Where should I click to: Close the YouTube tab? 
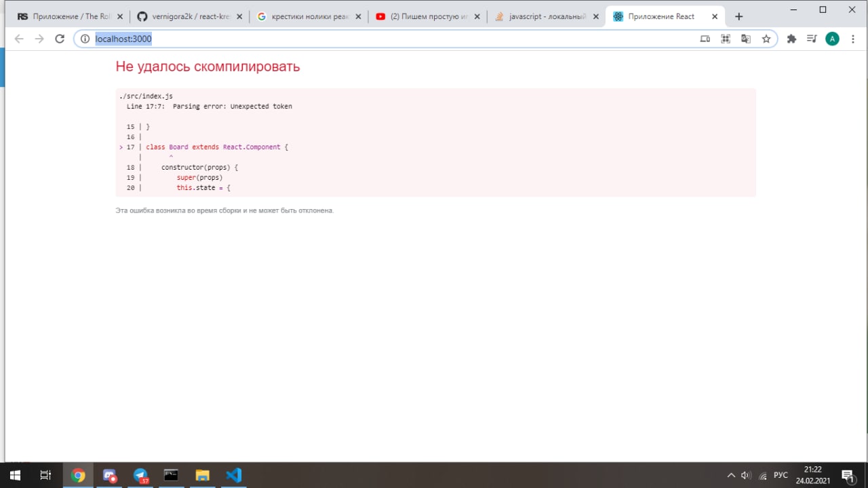click(x=477, y=16)
